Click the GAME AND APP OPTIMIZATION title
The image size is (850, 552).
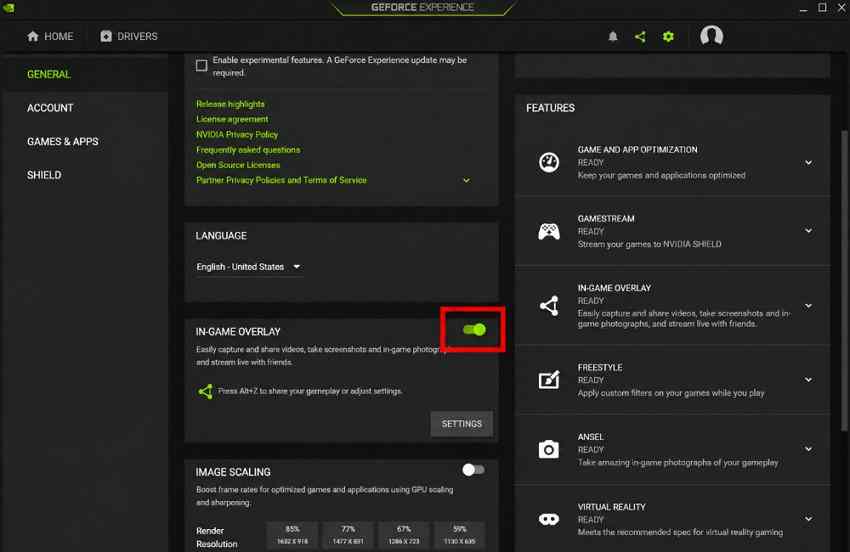point(638,150)
